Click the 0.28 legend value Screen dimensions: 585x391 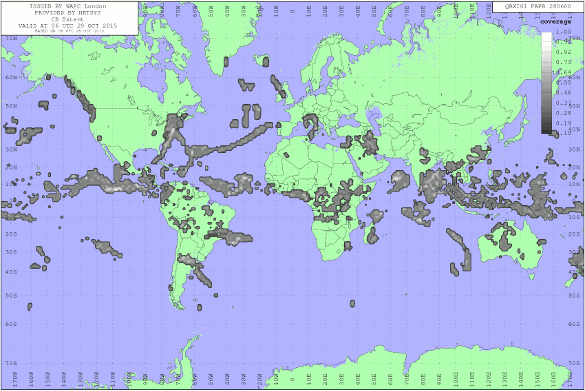pos(563,113)
